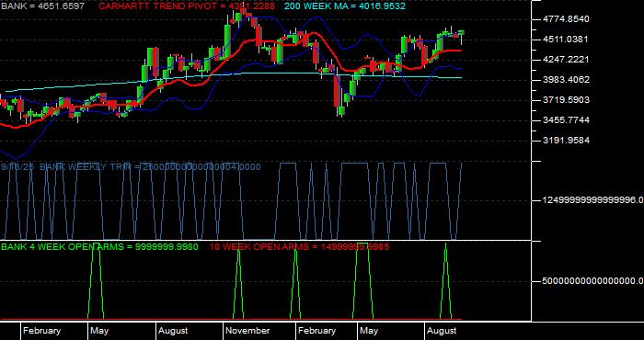Click the November time axis label
The image size is (644, 340).
[247, 331]
